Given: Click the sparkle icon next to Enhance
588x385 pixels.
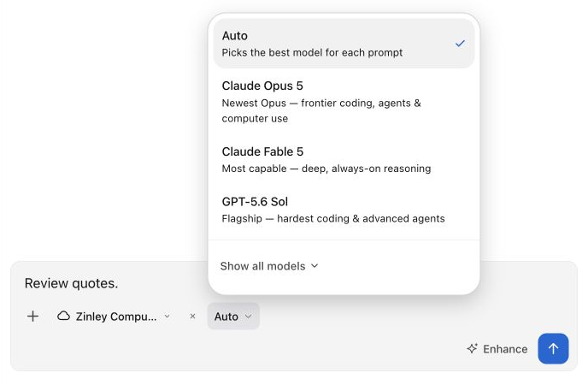Looking at the screenshot, I should (x=472, y=348).
